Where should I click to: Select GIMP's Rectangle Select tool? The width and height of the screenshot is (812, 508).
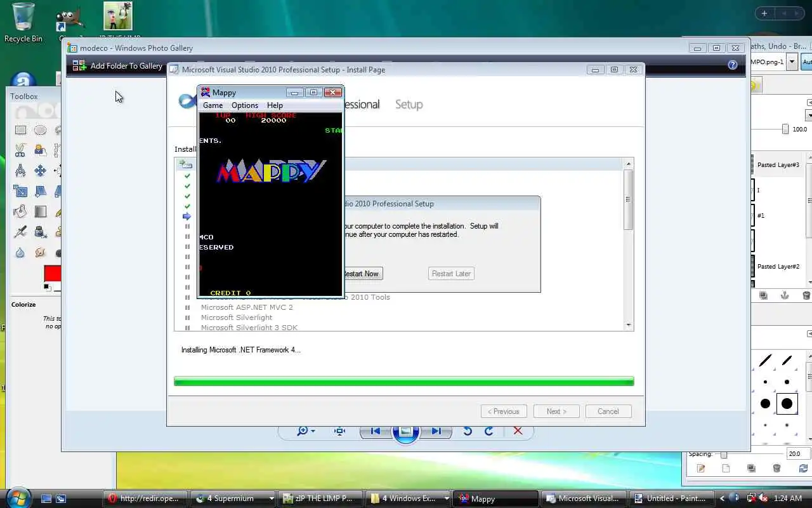(x=21, y=130)
